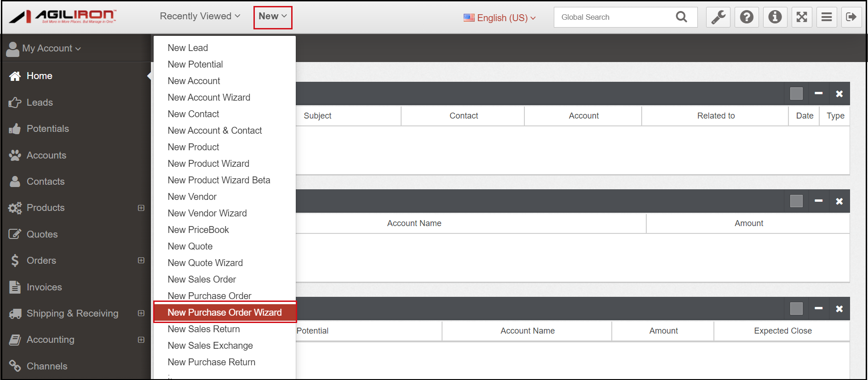Open the wrench settings icon
Viewport: 868px width, 380px height.
[718, 17]
